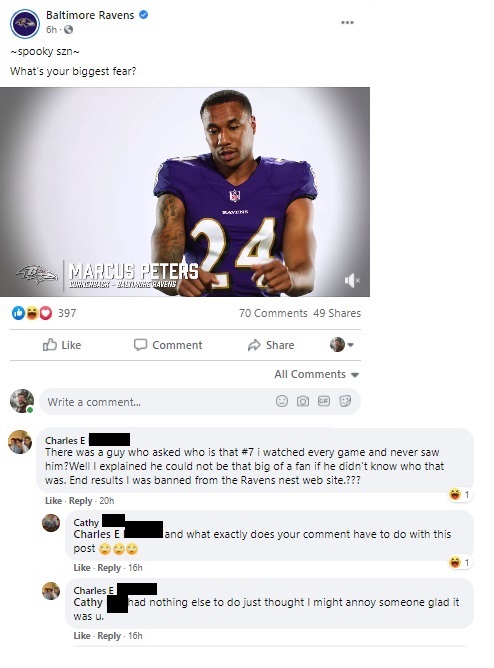Viewport: 494px width, 668px height.
Task: Open the Comment button under the post
Action: tap(168, 345)
